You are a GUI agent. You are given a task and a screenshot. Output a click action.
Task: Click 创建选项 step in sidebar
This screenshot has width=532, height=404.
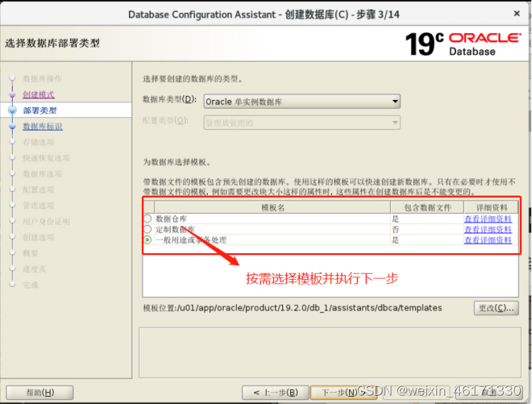pyautogui.click(x=38, y=237)
